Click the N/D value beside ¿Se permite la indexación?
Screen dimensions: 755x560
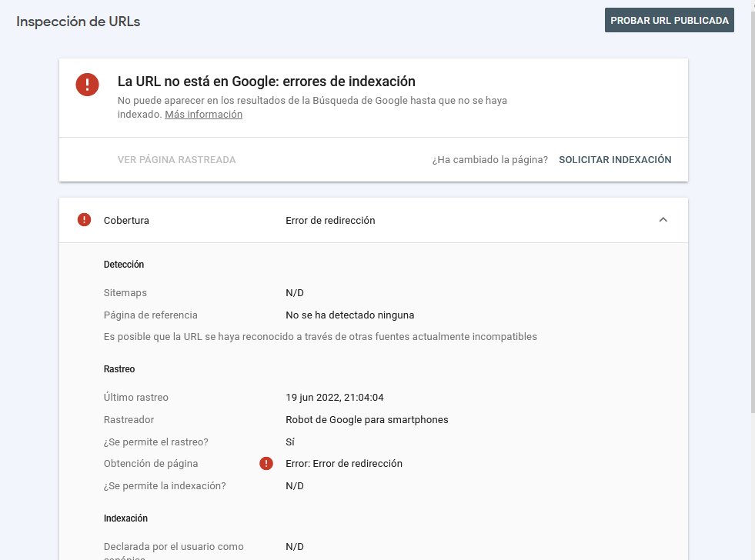(295, 486)
